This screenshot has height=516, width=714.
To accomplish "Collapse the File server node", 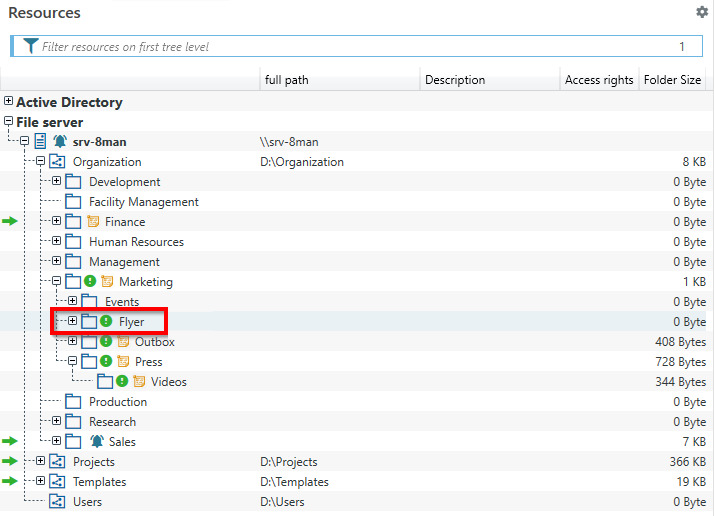I will pos(9,122).
